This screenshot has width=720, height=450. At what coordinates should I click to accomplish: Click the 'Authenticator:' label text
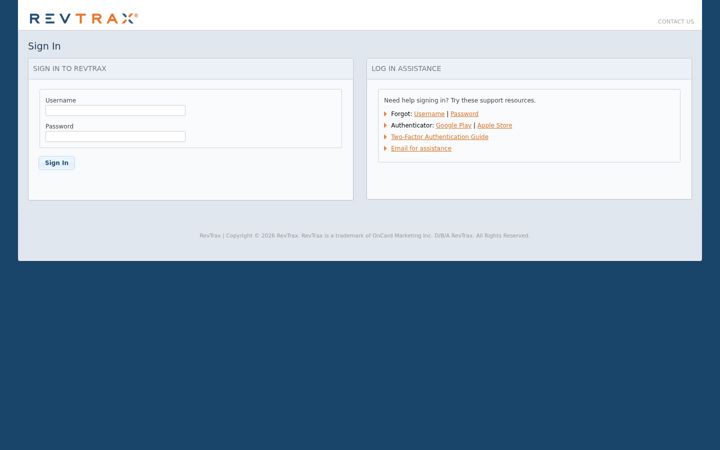[412, 125]
